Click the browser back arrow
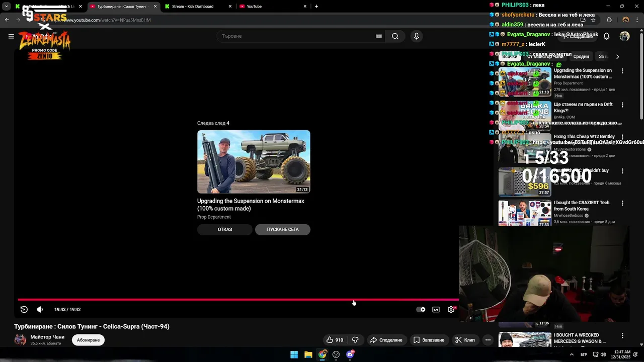 [7, 20]
